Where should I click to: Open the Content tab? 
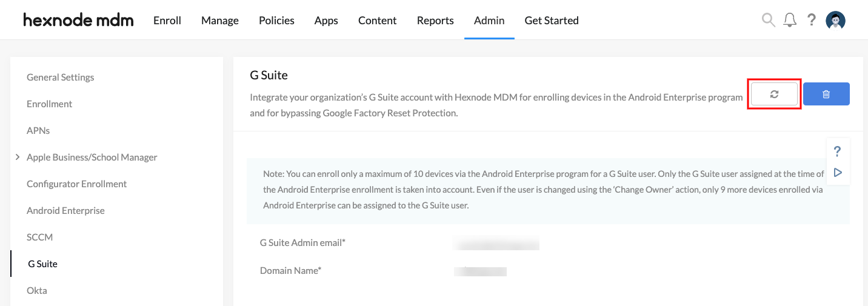pos(377,20)
